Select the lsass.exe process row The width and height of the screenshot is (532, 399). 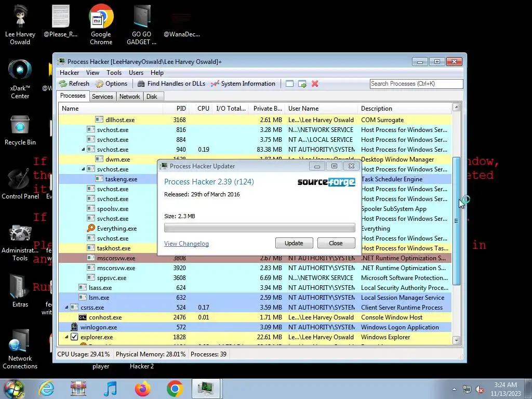[255, 288]
